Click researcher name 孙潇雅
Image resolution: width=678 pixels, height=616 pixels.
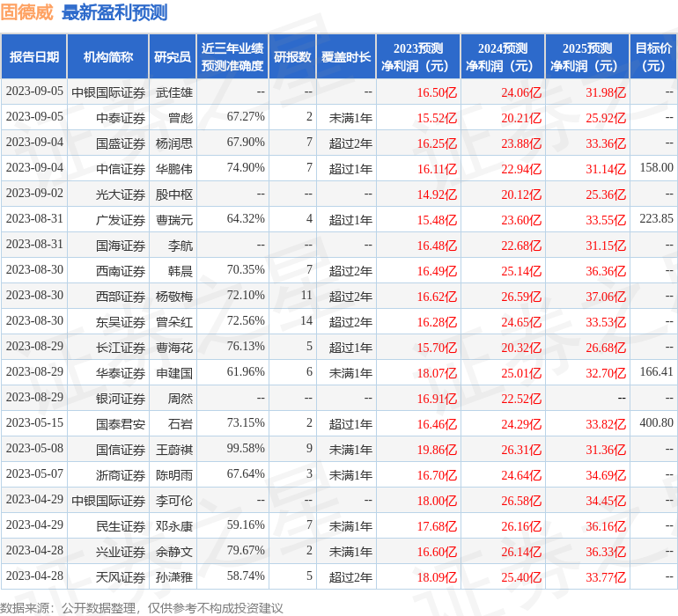pyautogui.click(x=174, y=577)
